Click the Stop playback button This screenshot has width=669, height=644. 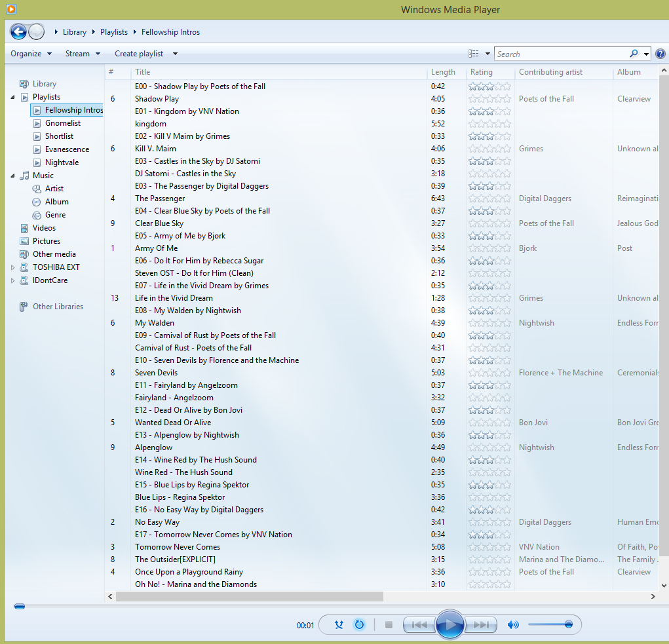click(x=389, y=625)
